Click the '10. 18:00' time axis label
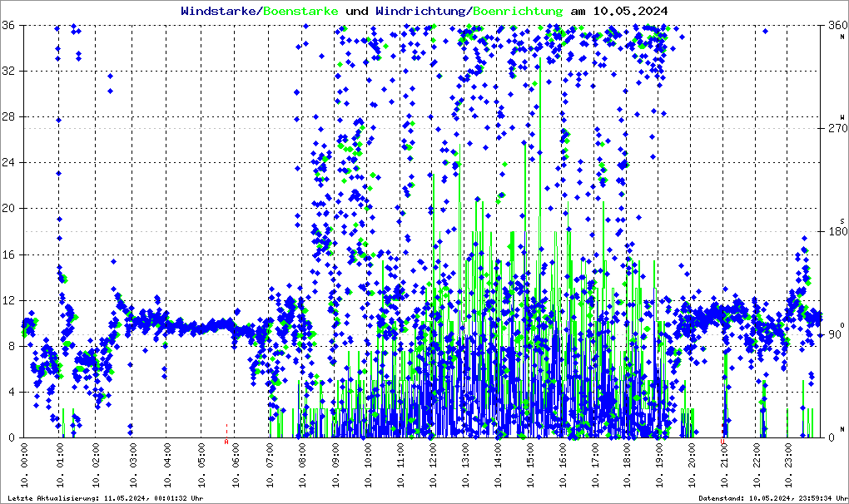This screenshot has width=849, height=504. pyautogui.click(x=627, y=466)
